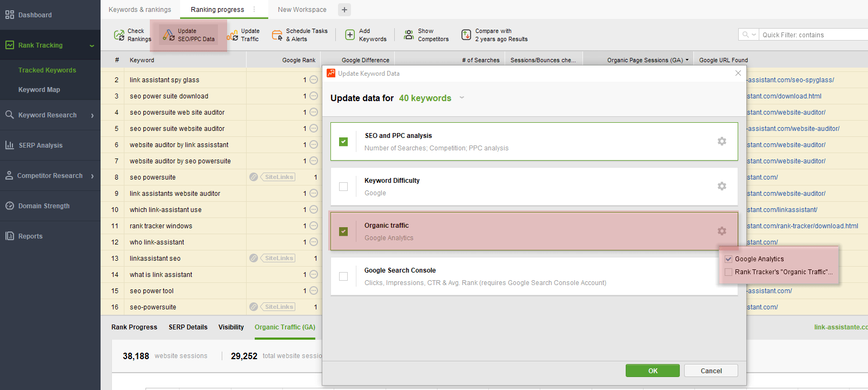The width and height of the screenshot is (868, 390).
Task: Click the Show Competitors icon
Action: (x=409, y=35)
